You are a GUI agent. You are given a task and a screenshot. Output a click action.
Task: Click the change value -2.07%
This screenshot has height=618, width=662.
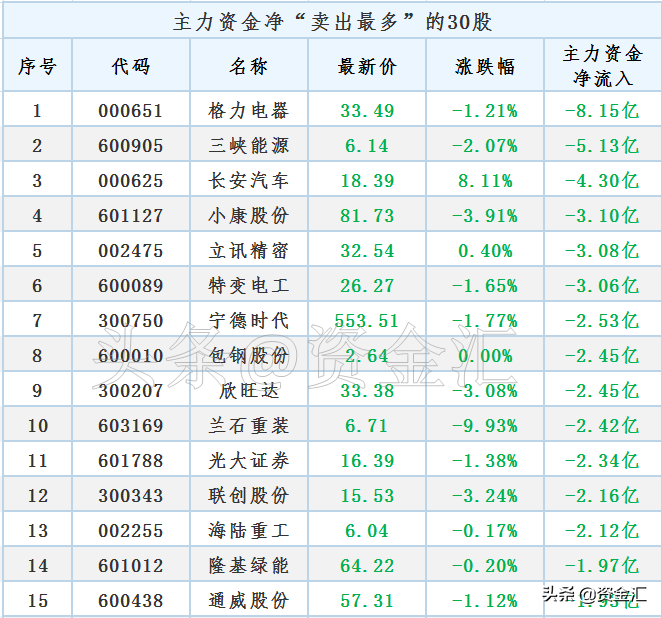[485, 146]
